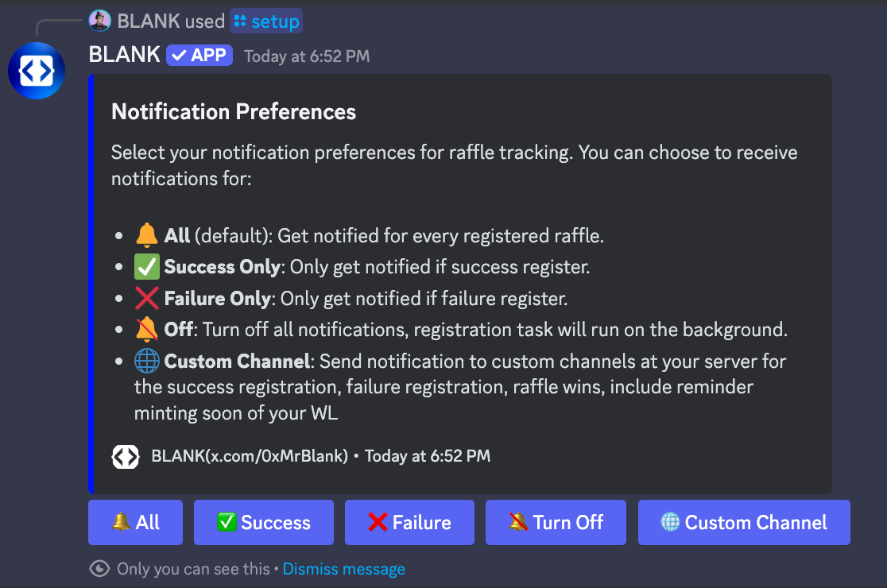887x588 pixels.
Task: Click the Turn Off notifications button
Action: (556, 522)
